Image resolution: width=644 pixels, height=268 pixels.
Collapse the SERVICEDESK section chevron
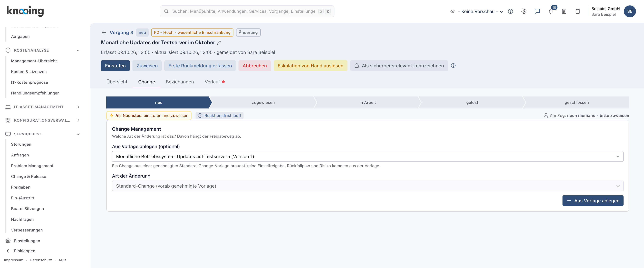[78, 134]
